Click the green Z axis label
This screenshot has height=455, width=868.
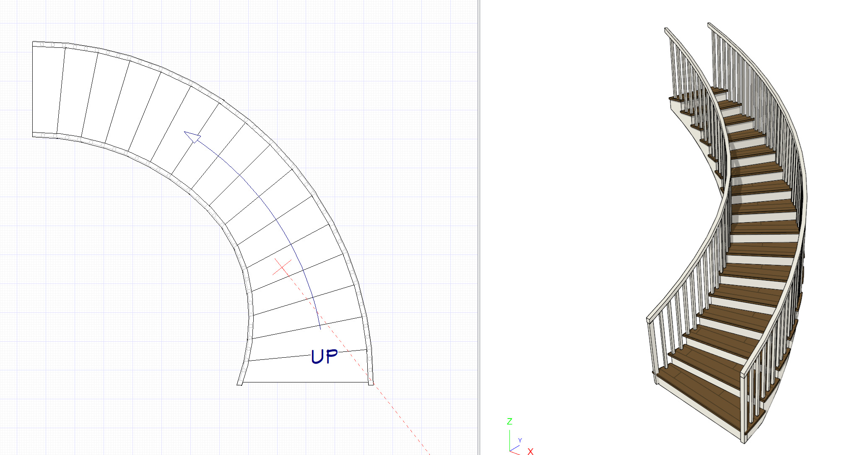pyautogui.click(x=509, y=421)
